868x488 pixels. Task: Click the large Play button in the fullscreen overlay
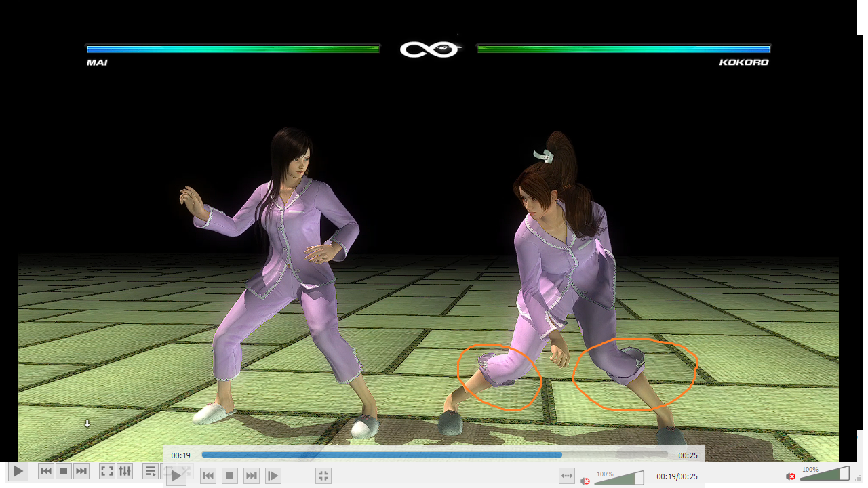pyautogui.click(x=176, y=476)
